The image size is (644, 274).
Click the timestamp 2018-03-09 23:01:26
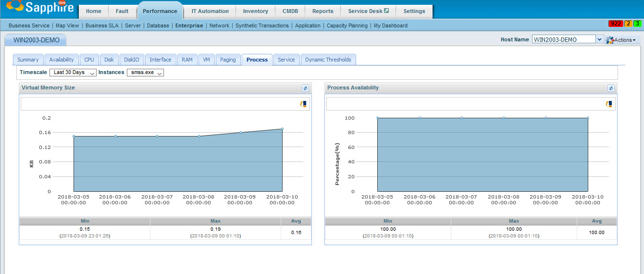(x=85, y=236)
